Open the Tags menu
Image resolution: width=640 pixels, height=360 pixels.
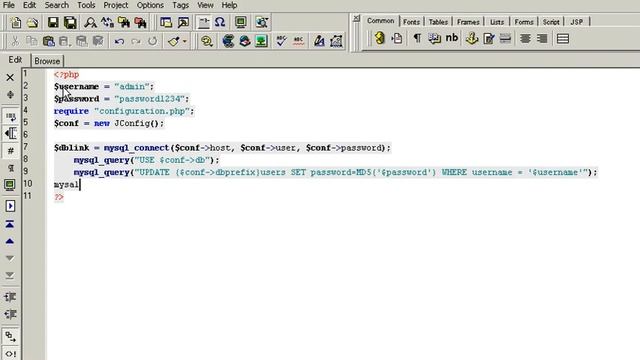click(x=180, y=5)
